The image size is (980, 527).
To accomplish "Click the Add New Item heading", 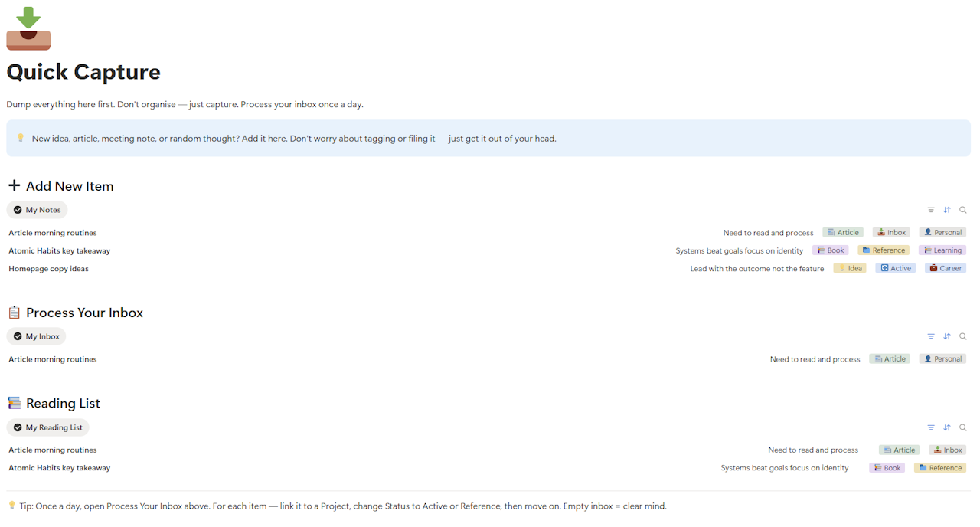I will pos(70,186).
